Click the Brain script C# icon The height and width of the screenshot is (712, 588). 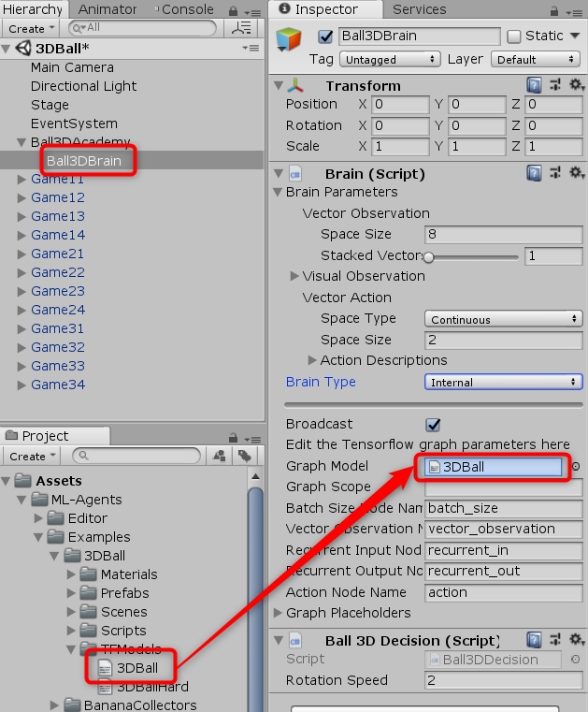point(294,174)
